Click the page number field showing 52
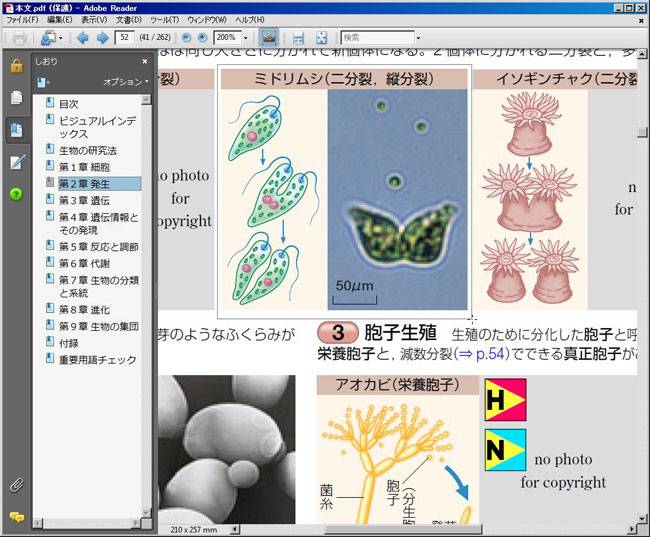The image size is (650, 537). [x=124, y=37]
